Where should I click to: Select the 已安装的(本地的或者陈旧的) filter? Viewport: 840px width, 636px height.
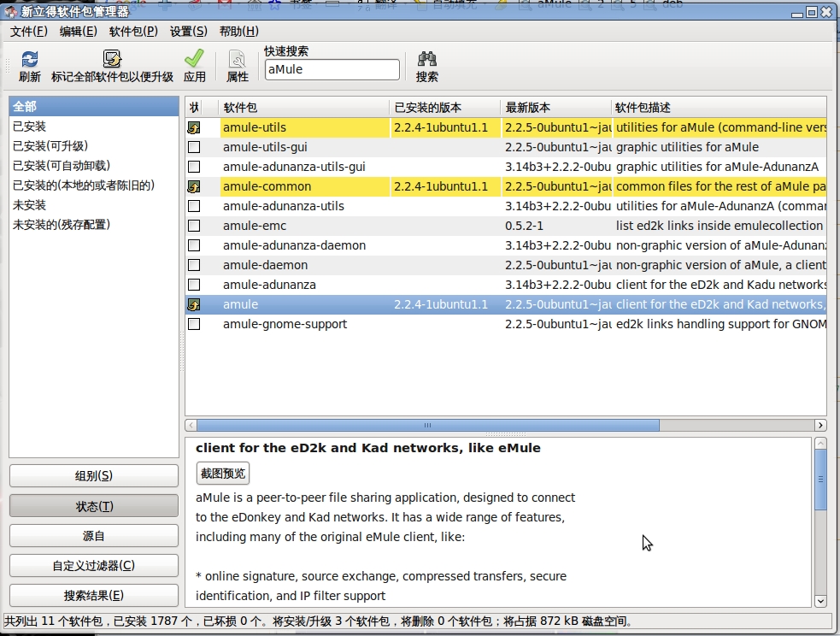click(x=94, y=185)
